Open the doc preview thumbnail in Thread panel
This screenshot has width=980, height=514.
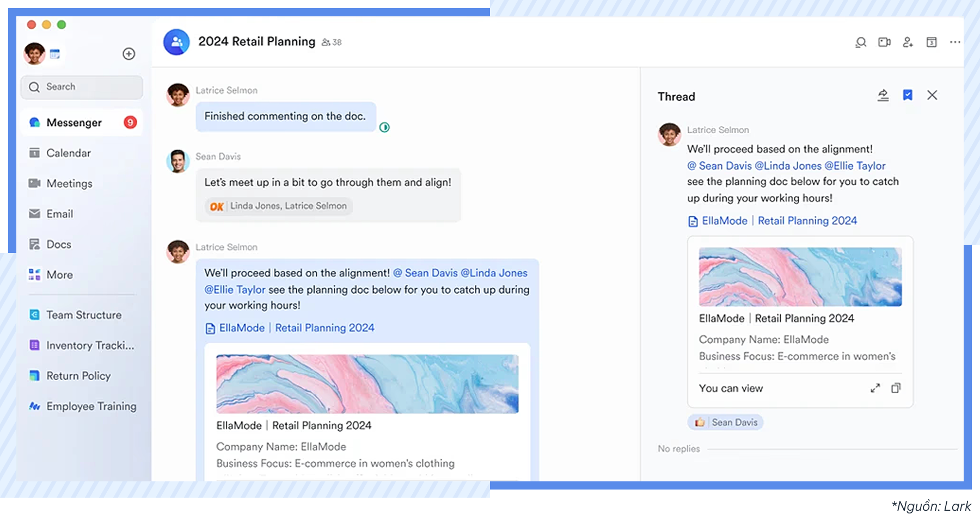[800, 277]
